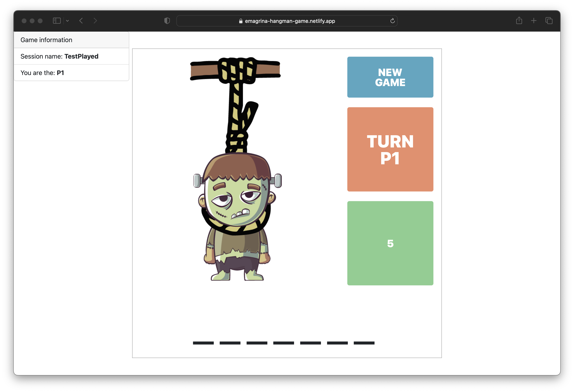Click the first letter blank of the word
This screenshot has height=392, width=574.
pyautogui.click(x=203, y=343)
